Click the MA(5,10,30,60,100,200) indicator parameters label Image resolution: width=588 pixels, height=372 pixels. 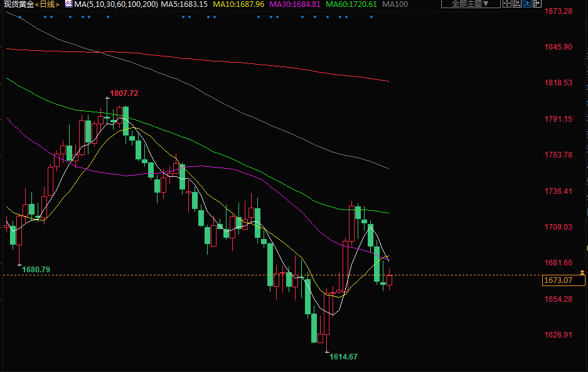[x=115, y=4]
